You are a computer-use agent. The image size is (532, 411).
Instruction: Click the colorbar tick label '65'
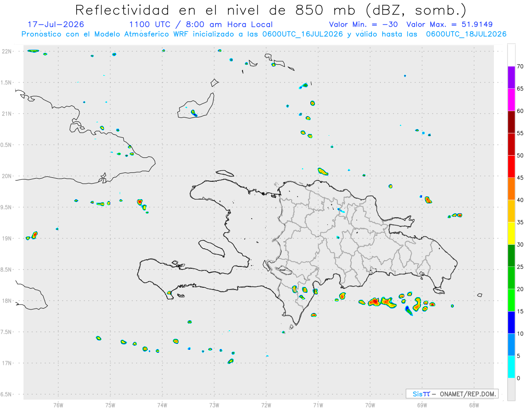click(x=520, y=89)
